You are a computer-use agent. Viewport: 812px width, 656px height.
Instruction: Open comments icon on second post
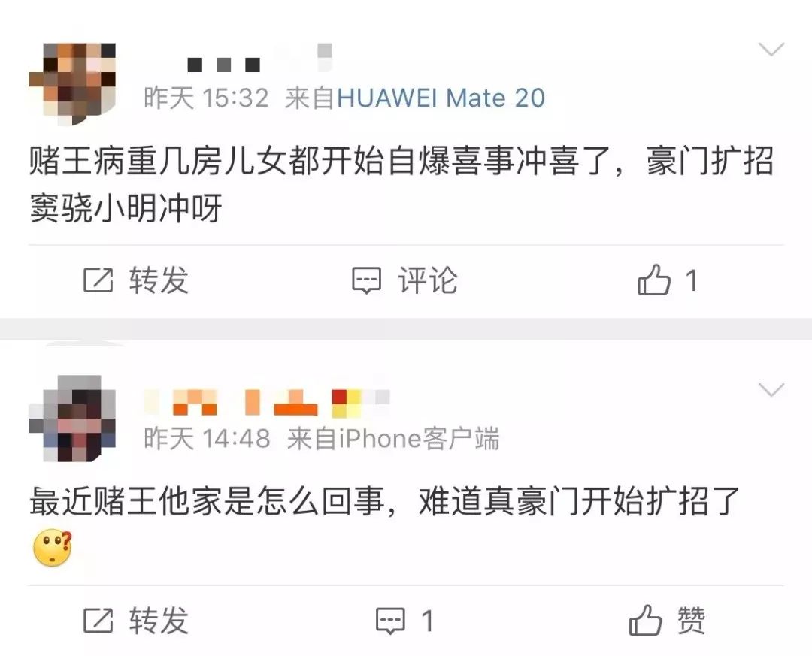coord(390,621)
